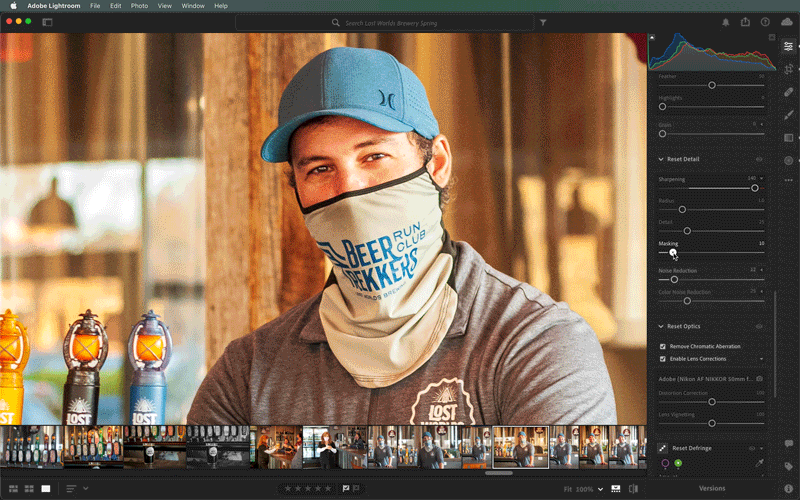The width and height of the screenshot is (800, 500).
Task: Collapse the Optics section chevron
Action: (661, 326)
